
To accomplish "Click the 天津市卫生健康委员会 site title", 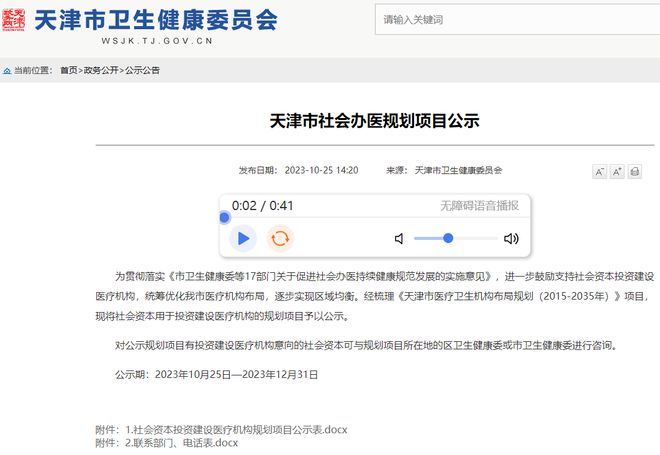I will (x=156, y=20).
